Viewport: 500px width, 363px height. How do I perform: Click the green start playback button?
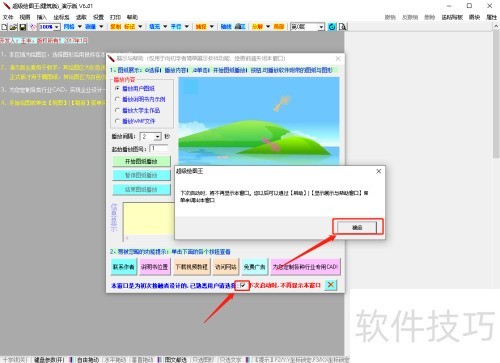point(141,161)
